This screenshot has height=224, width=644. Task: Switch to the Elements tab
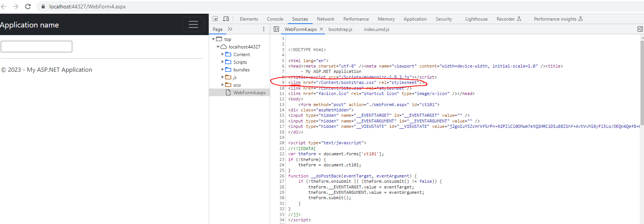coord(249,19)
